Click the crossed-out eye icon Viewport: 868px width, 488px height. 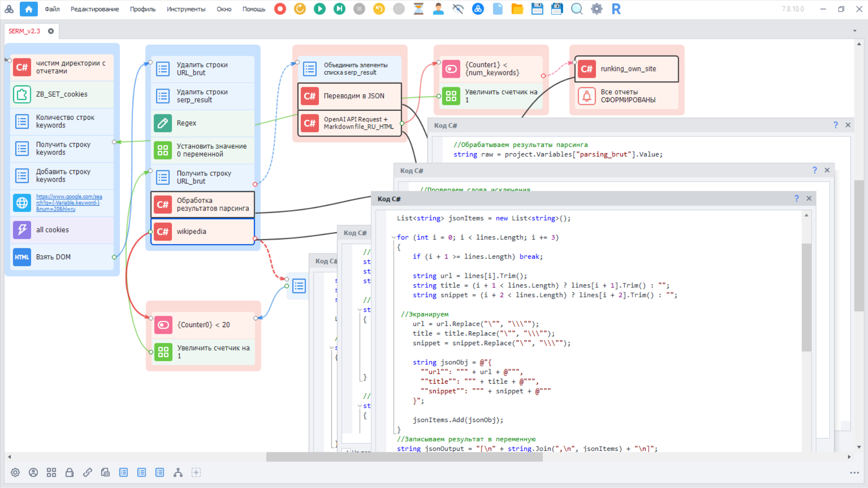458,9
